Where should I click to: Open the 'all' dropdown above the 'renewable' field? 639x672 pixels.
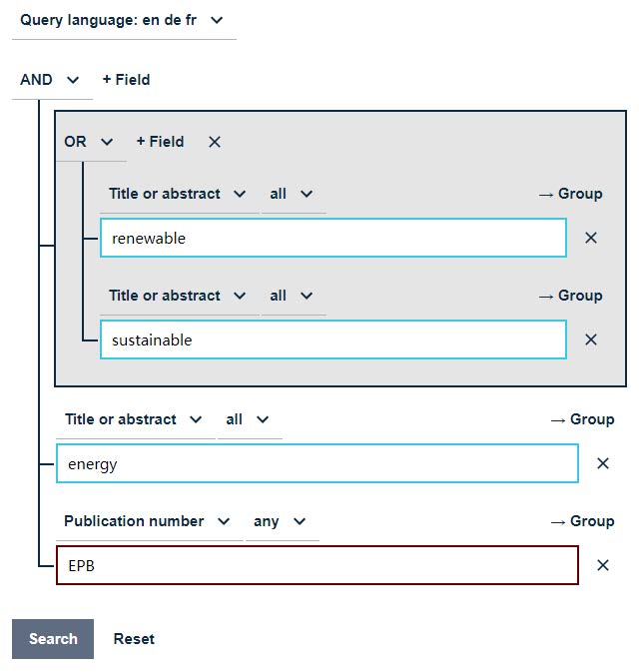point(294,194)
